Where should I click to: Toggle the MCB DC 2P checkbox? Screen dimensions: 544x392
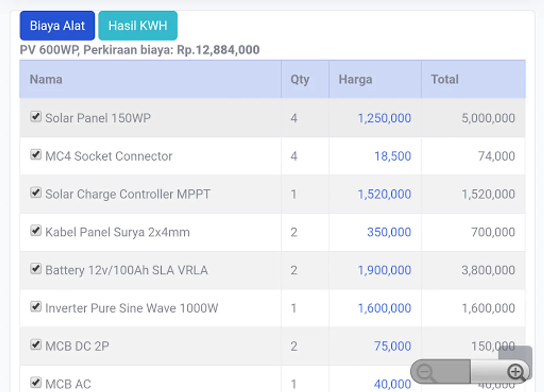36,345
